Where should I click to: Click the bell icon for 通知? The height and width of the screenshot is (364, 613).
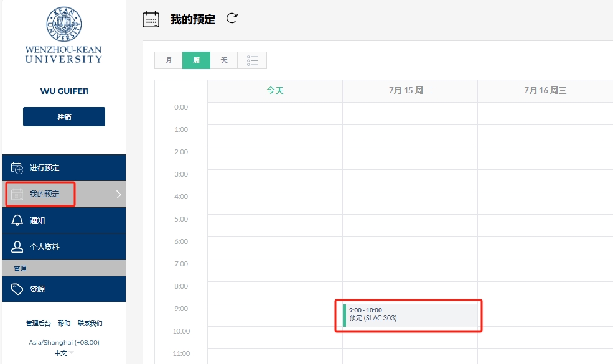point(17,220)
